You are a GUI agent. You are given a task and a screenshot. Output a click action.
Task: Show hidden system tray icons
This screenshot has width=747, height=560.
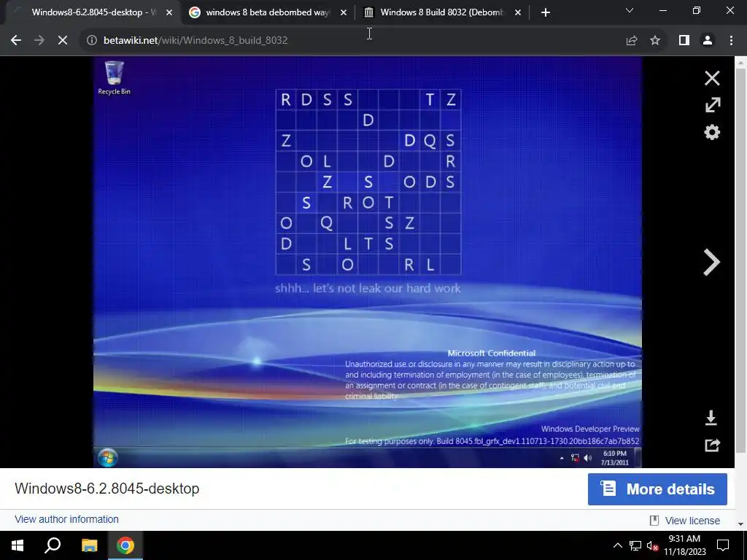pyautogui.click(x=617, y=545)
